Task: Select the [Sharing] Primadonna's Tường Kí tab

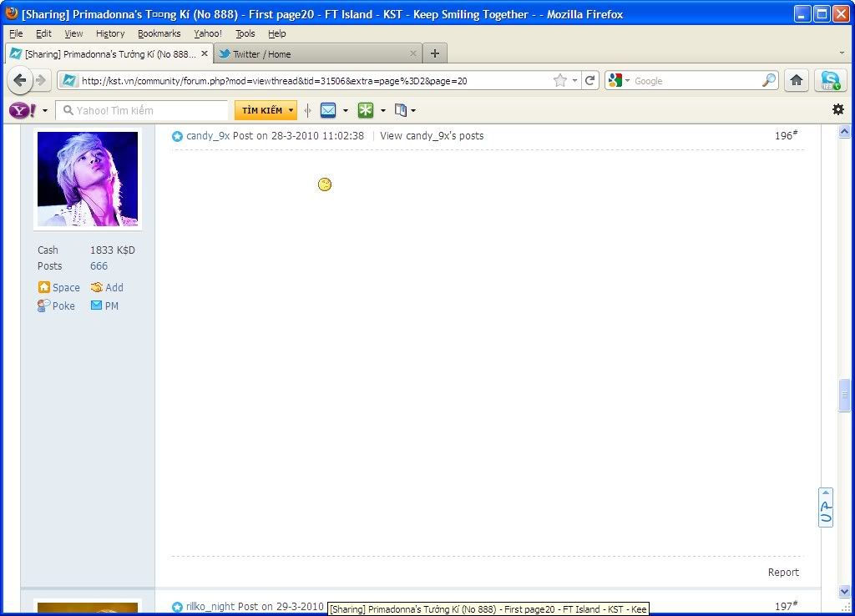Action: pos(109,53)
